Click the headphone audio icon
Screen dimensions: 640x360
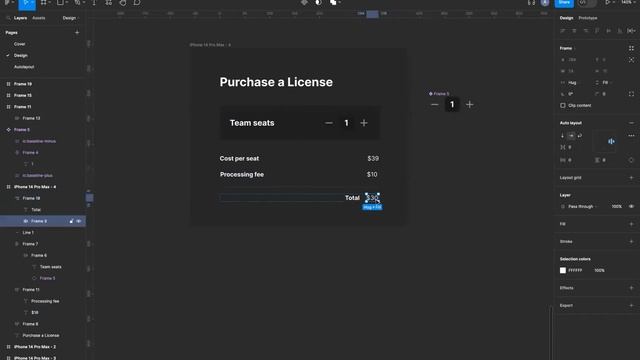(x=531, y=2)
